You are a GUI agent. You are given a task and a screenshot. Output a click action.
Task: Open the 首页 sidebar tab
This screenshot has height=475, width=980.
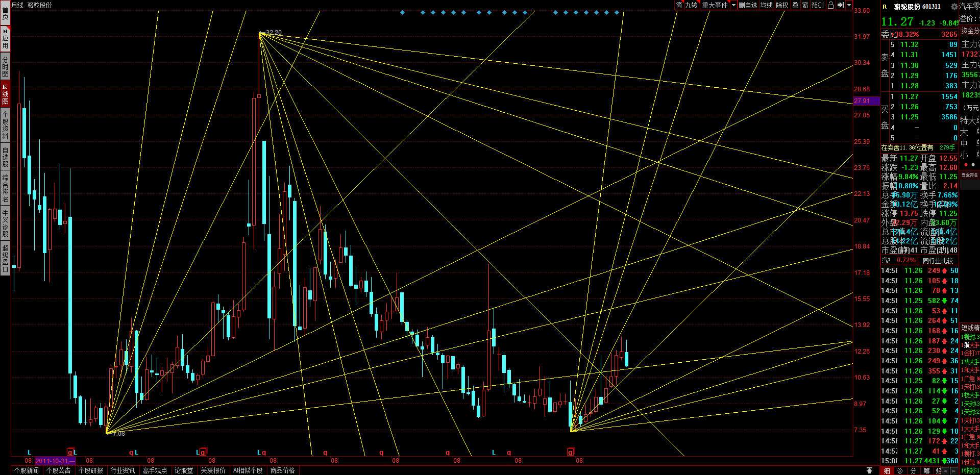click(5, 12)
